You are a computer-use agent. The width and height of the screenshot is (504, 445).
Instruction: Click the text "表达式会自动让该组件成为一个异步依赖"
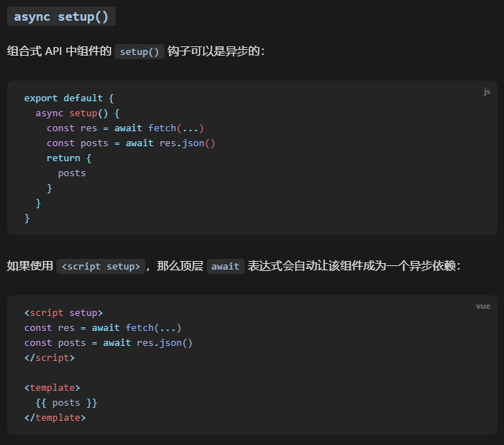352,266
